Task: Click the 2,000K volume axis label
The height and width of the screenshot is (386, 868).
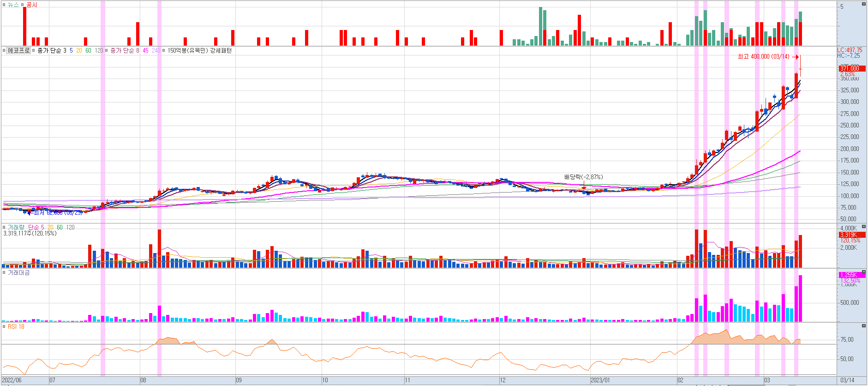Action: click(x=849, y=247)
